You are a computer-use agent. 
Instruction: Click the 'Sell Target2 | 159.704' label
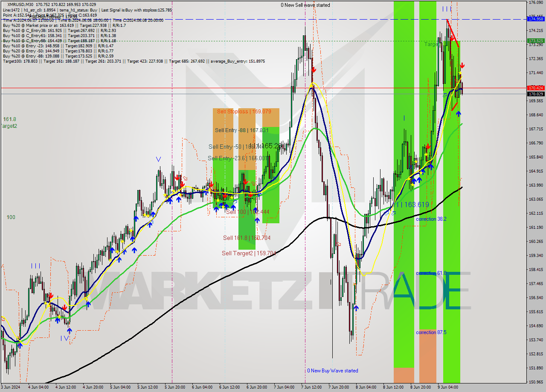[x=249, y=253]
